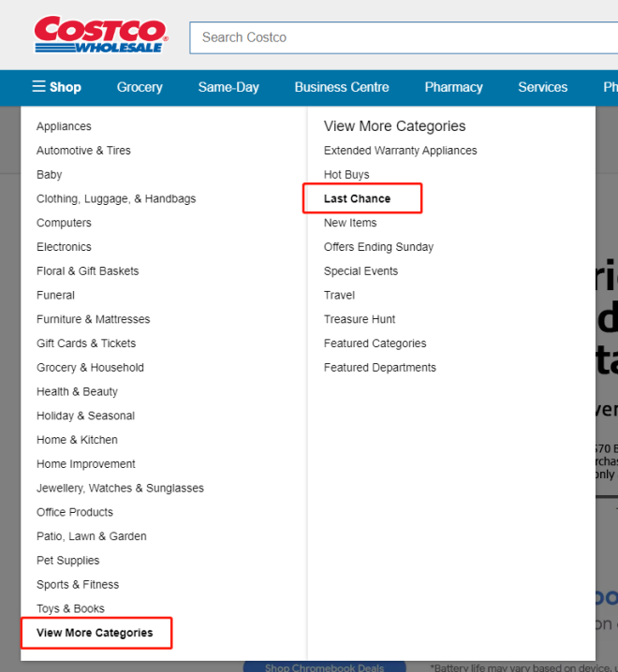Open New Items

(x=350, y=223)
